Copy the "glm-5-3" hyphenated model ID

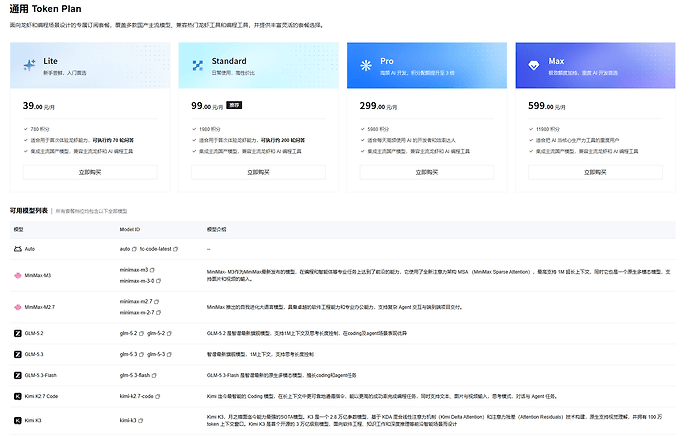coord(169,354)
